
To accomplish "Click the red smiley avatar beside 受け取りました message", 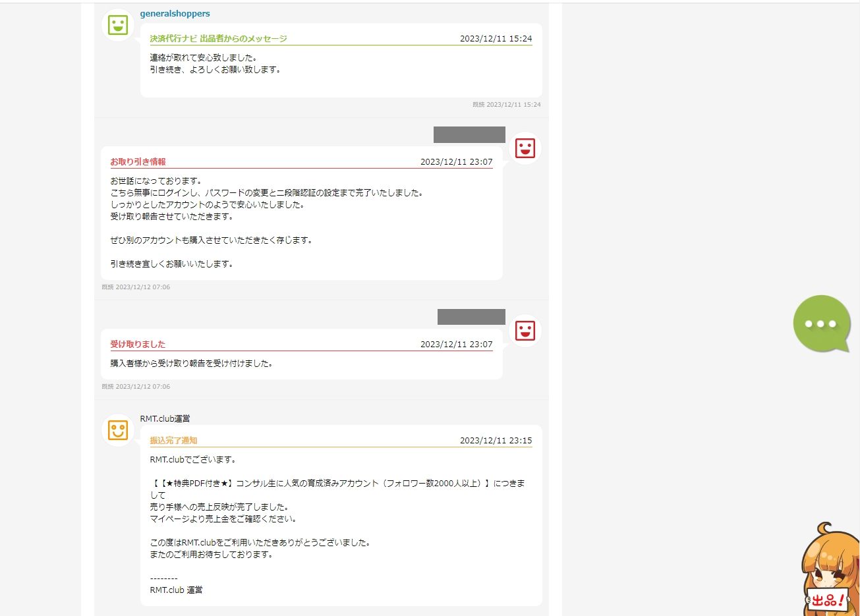I will [x=525, y=331].
